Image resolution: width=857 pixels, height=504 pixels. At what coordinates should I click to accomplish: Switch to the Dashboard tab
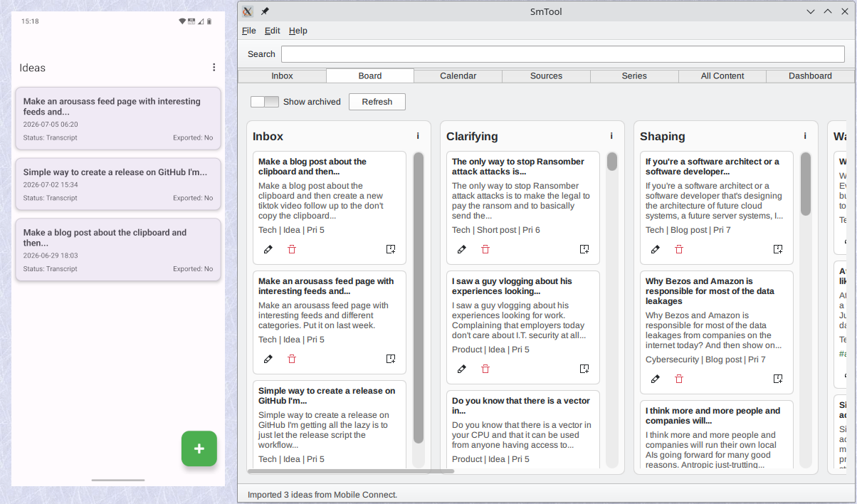(x=810, y=76)
